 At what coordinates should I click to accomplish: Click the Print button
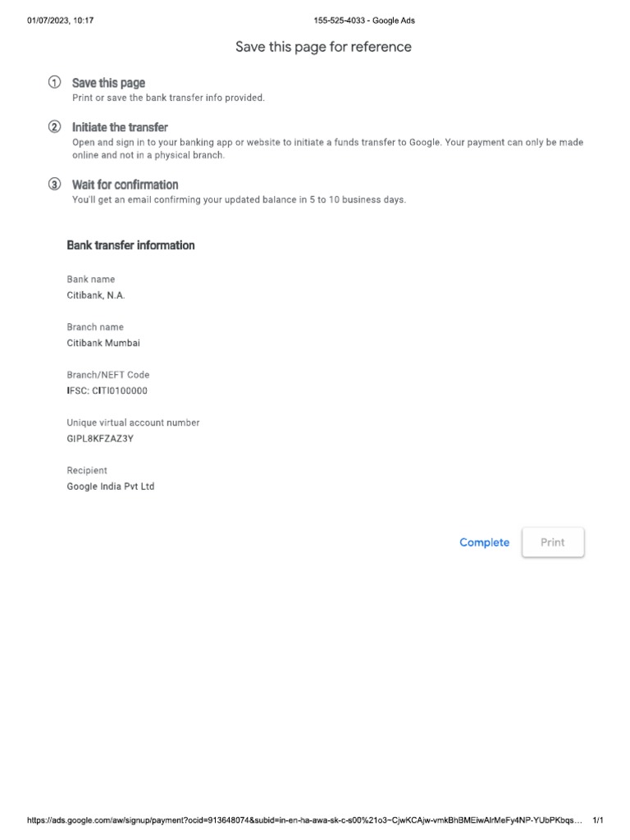click(553, 542)
